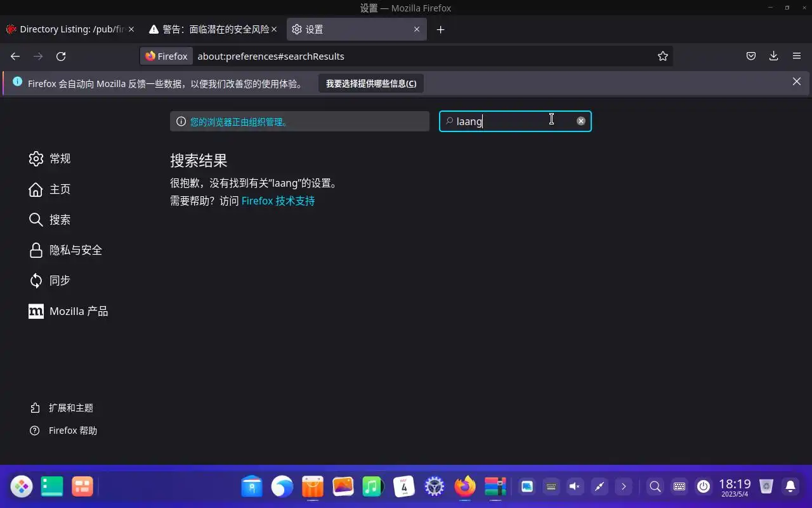Open the calendar dock icon

(x=404, y=486)
